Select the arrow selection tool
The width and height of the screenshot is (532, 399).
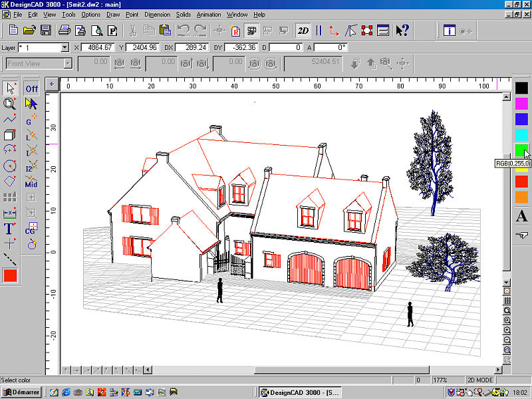click(x=10, y=88)
